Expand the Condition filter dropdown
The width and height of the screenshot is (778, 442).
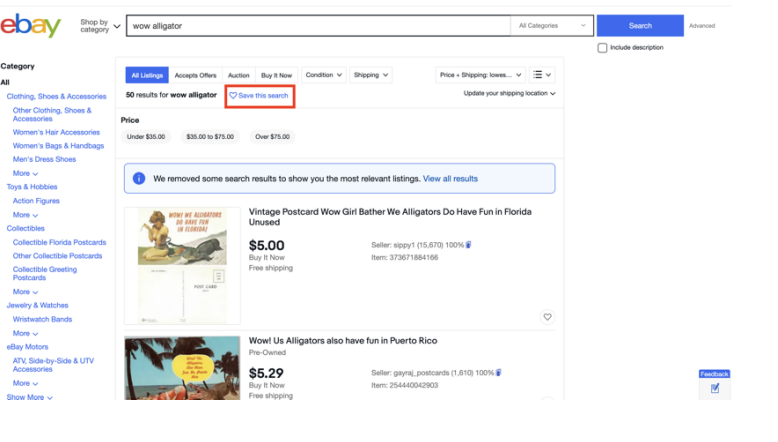[x=323, y=75]
